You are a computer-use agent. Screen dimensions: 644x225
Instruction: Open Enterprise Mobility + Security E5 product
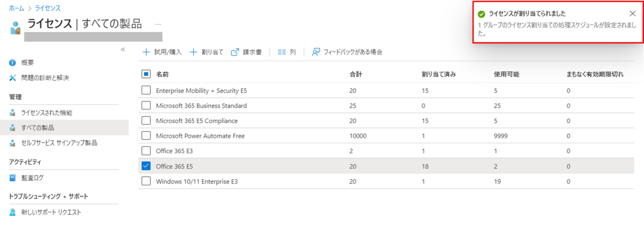[201, 91]
